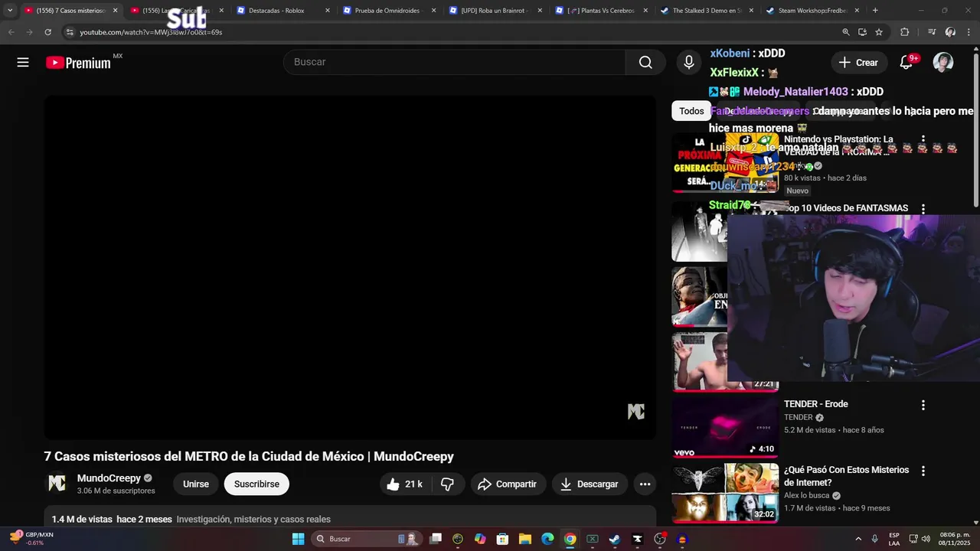Viewport: 980px width, 551px height.
Task: Toggle Suscribirse to MundoCreepy
Action: [256, 484]
